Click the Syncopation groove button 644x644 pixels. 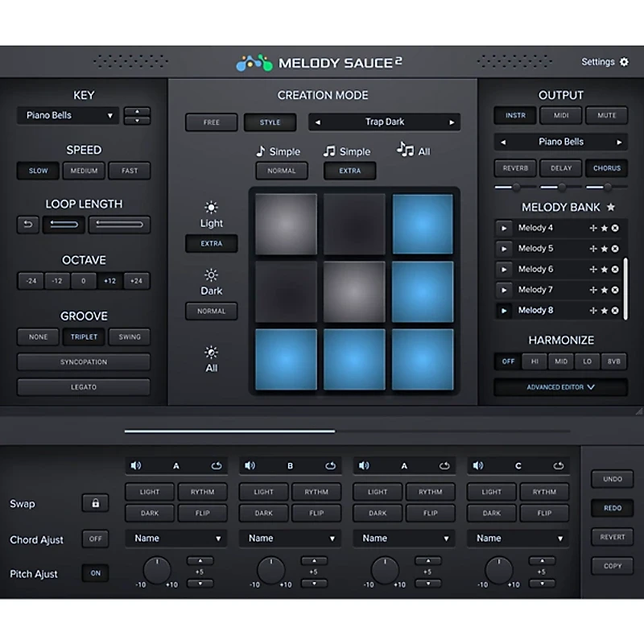(x=84, y=362)
